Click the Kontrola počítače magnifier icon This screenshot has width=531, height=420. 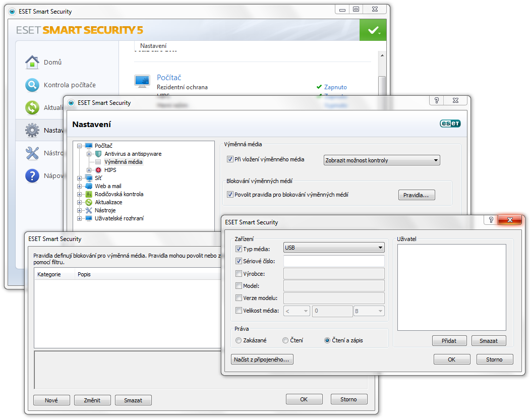coord(32,85)
